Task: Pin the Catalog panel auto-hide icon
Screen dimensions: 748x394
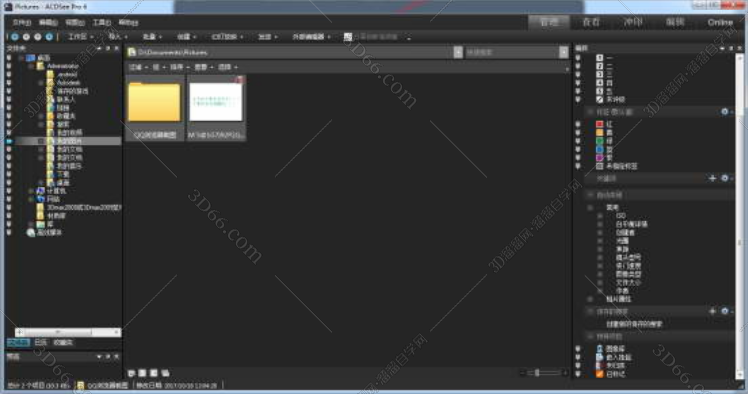Action: [x=731, y=48]
